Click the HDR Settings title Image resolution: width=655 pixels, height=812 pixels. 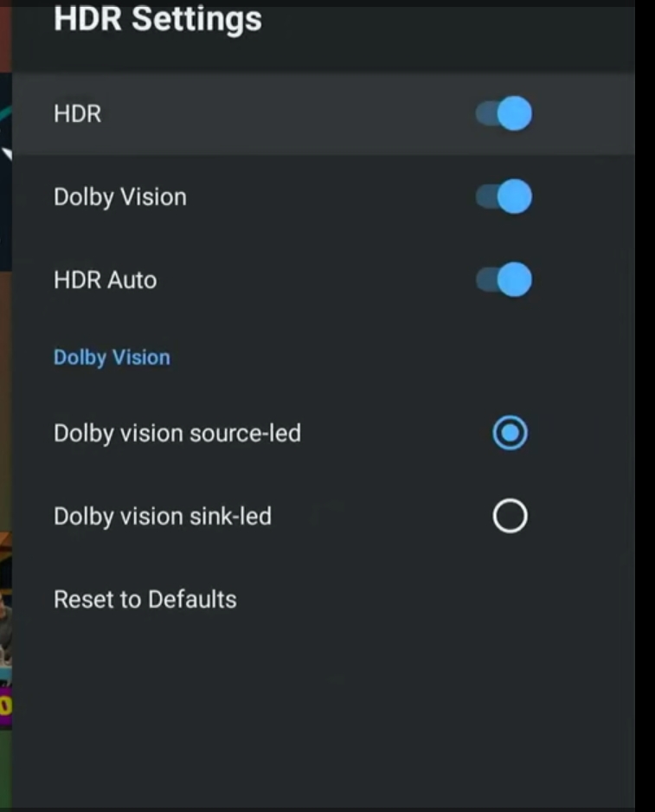[x=158, y=19]
